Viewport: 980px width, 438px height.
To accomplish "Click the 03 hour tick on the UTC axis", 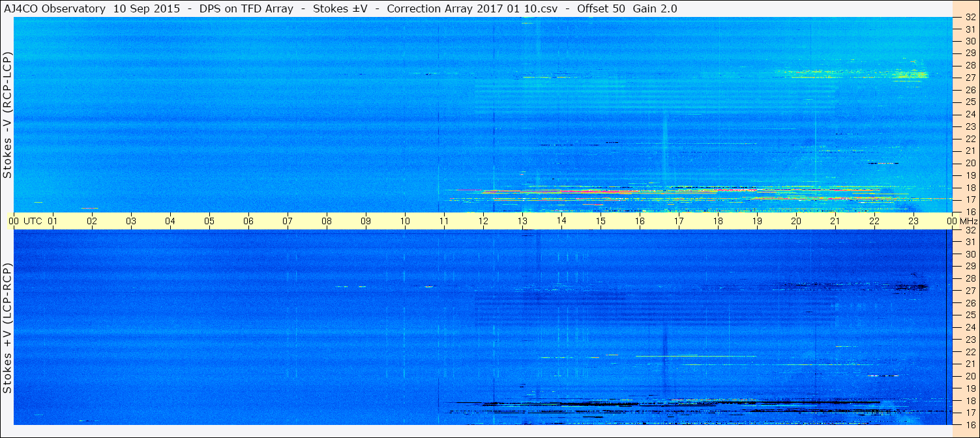I will click(x=131, y=221).
